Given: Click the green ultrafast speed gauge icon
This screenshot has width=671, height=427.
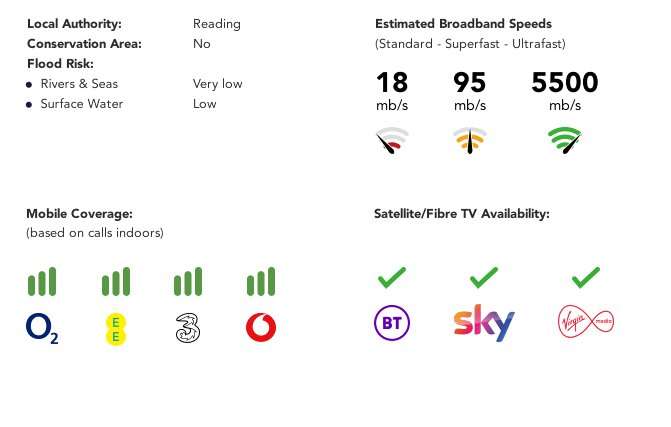Looking at the screenshot, I should coord(565,140).
